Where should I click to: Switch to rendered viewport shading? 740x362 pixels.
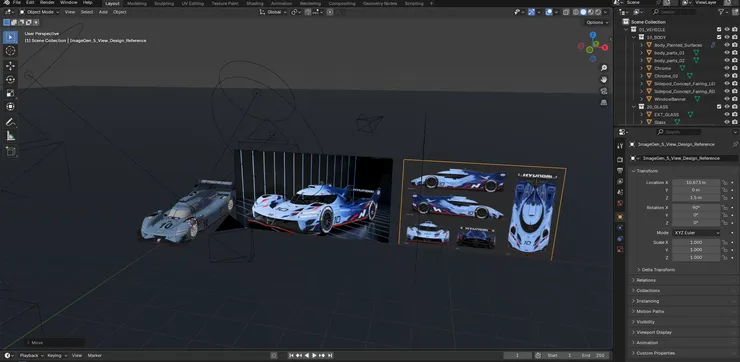598,12
